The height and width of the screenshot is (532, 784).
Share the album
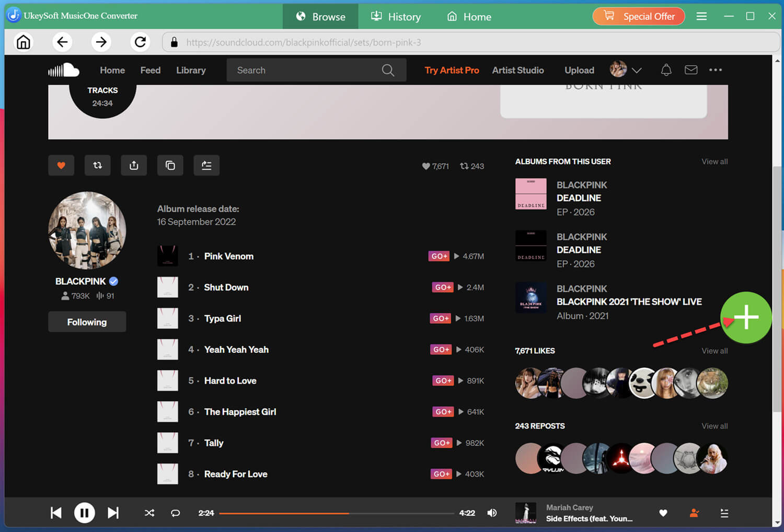(134, 165)
